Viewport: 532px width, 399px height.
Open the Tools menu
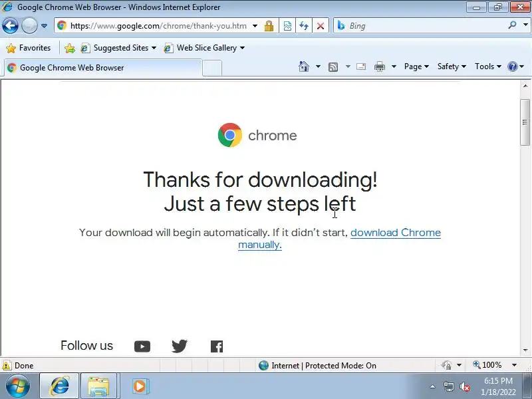(488, 66)
